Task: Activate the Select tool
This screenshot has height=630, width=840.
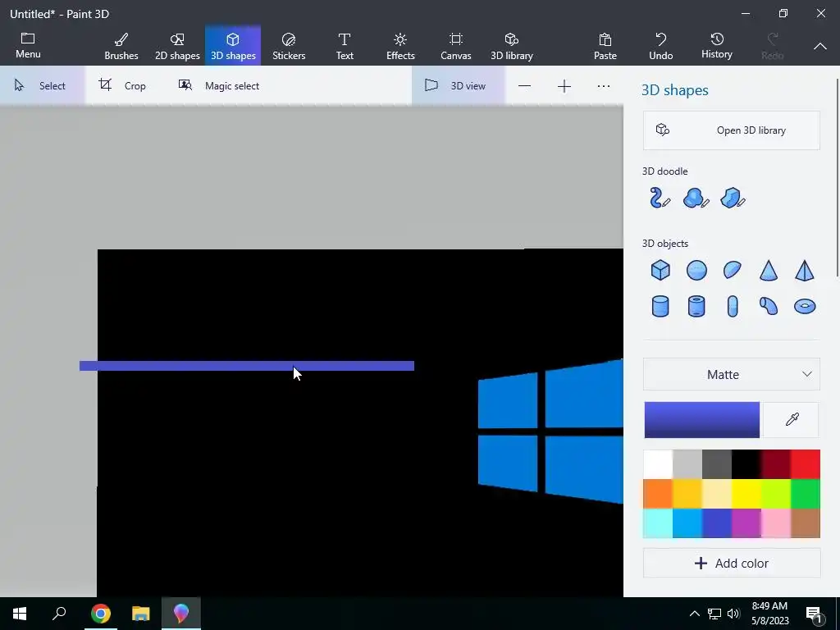Action: [42, 85]
